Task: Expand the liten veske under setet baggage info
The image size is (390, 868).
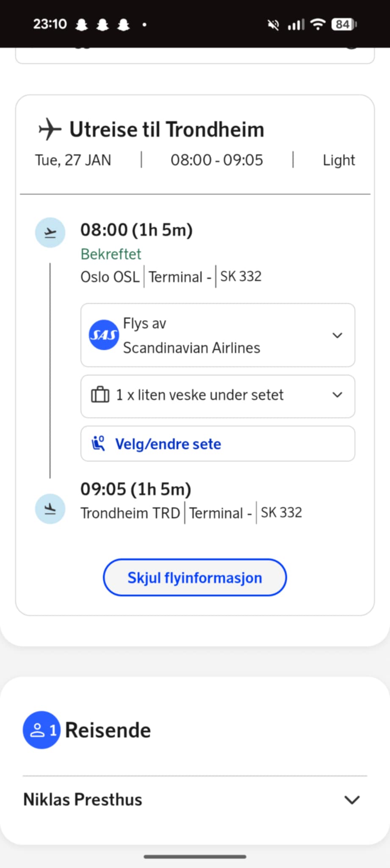Action: [337, 395]
